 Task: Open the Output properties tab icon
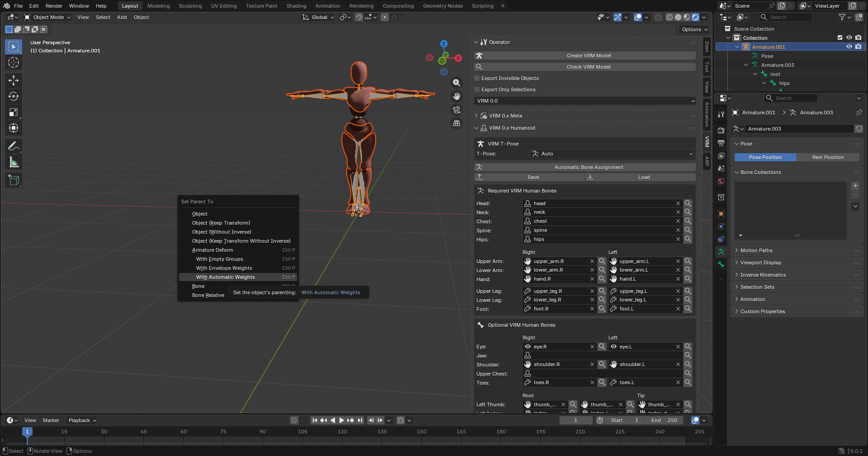[x=721, y=143]
